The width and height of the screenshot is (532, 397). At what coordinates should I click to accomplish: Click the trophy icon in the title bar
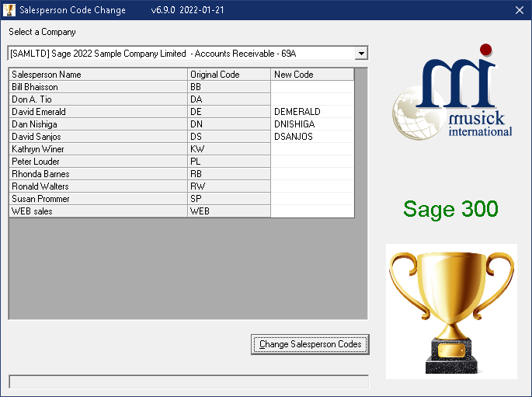[x=9, y=10]
